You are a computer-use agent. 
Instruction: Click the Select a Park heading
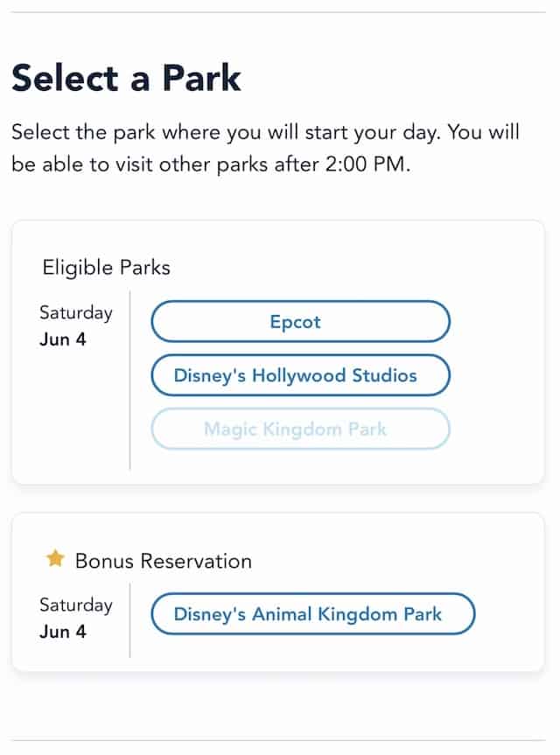tap(126, 78)
